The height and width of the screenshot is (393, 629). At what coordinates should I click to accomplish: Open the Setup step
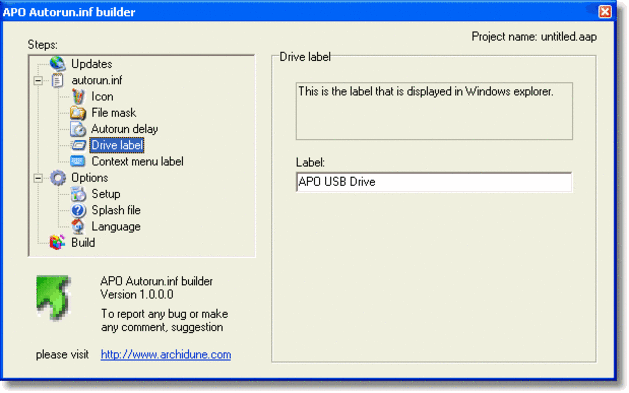point(106,194)
